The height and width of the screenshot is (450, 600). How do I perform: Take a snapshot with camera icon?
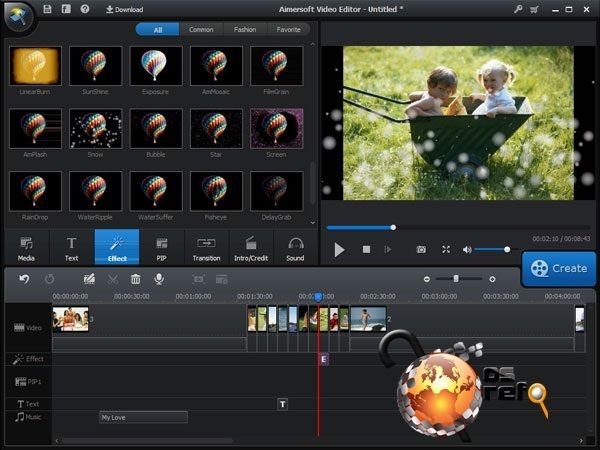(421, 249)
